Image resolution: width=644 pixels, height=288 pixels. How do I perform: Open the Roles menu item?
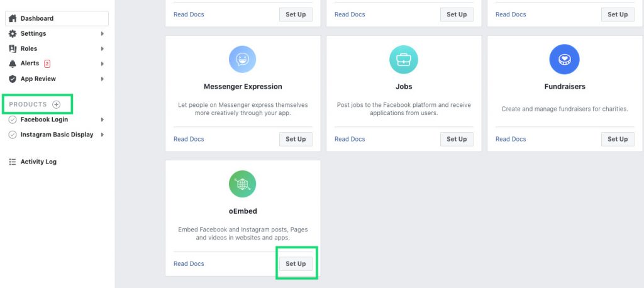pyautogui.click(x=29, y=48)
